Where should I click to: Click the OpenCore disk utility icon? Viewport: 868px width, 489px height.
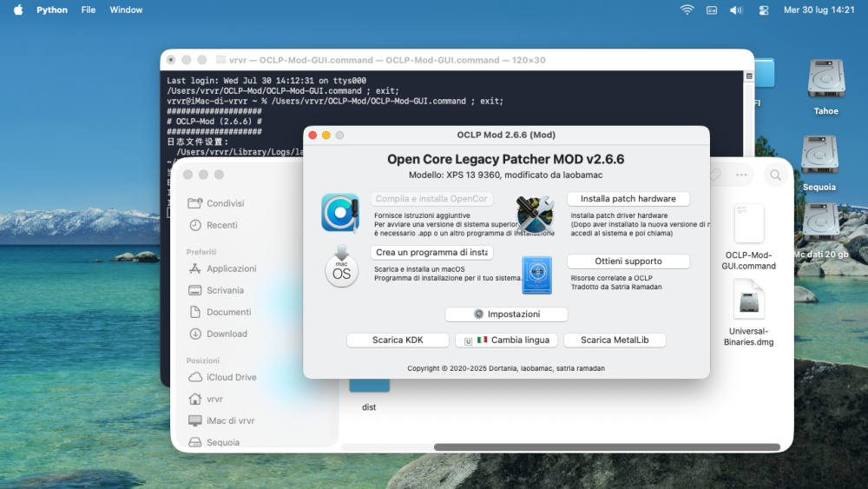[x=340, y=213]
